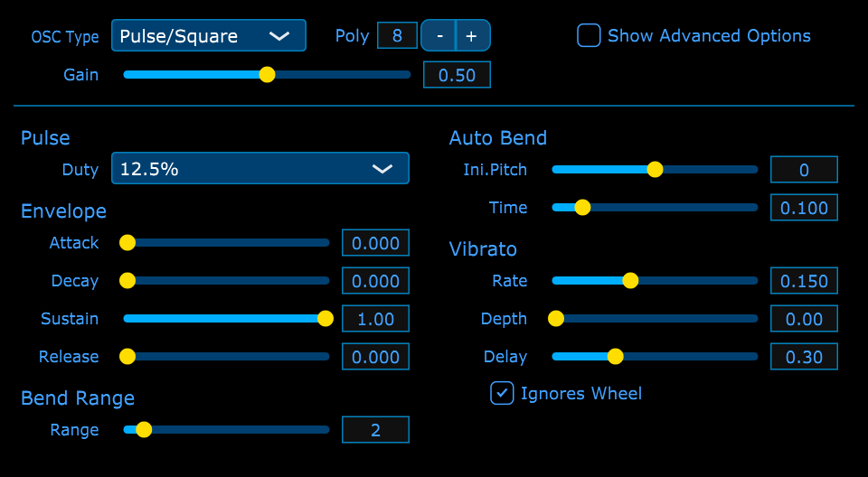868x477 pixels.
Task: Enable Show Advanced Options checkbox
Action: (589, 35)
